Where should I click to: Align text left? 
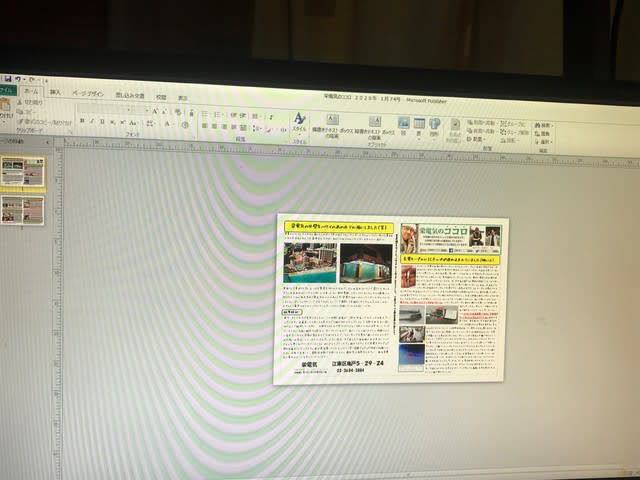(x=205, y=126)
